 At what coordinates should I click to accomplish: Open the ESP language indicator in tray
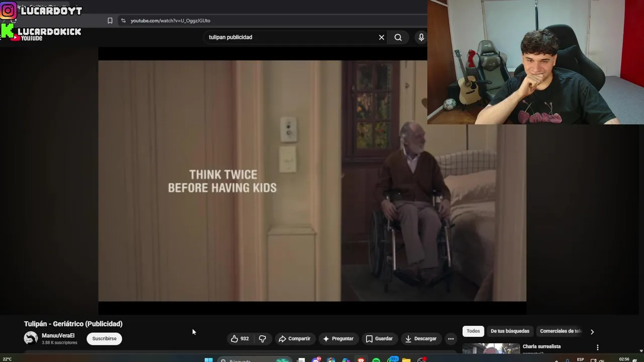[x=581, y=359]
